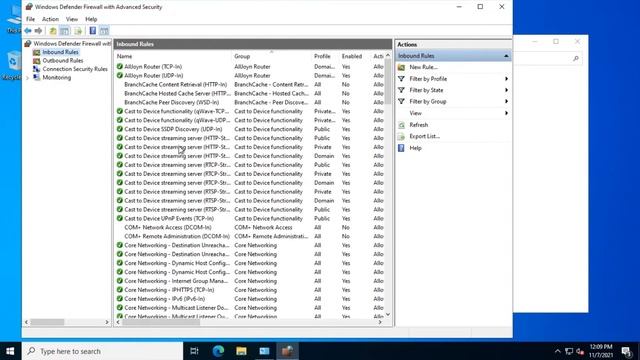Open File Explorer from the taskbar

(x=241, y=351)
